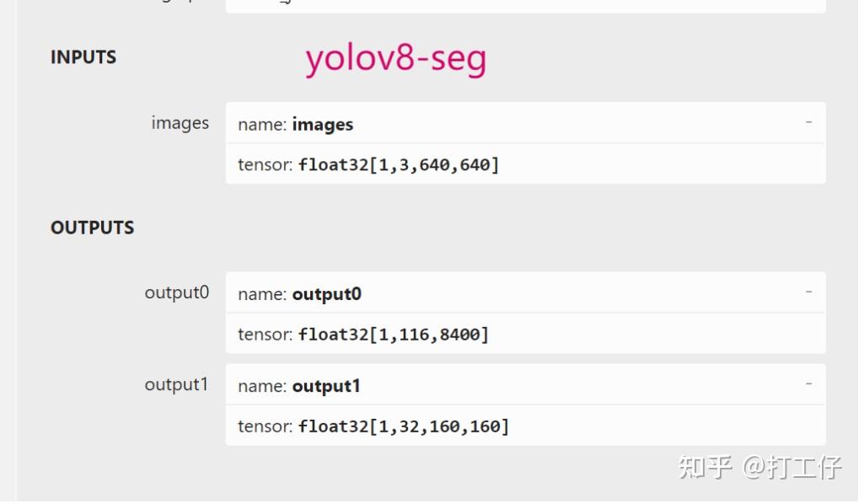
Task: Click the name: output0 row
Action: [x=506, y=293]
